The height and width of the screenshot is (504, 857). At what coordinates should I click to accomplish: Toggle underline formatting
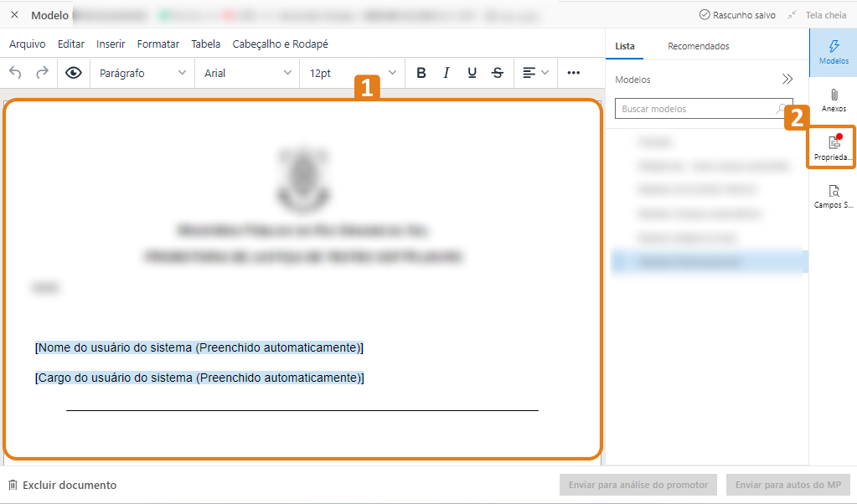[x=472, y=73]
